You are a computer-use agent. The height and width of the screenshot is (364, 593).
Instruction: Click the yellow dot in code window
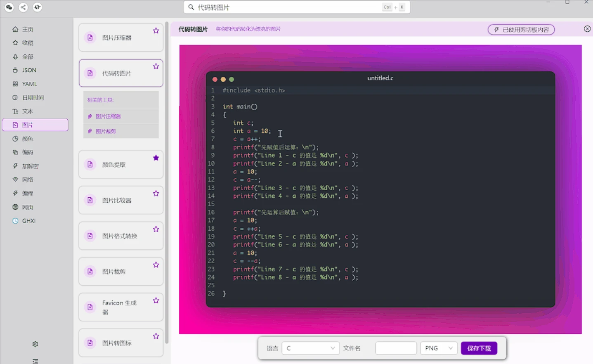click(x=223, y=79)
